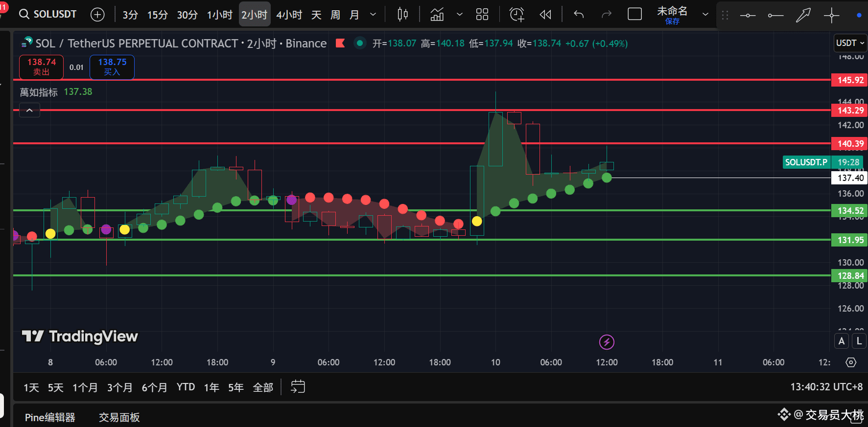This screenshot has width=868, height=427.
Task: Click the red 138.74 卖出 sell button
Action: (41, 67)
